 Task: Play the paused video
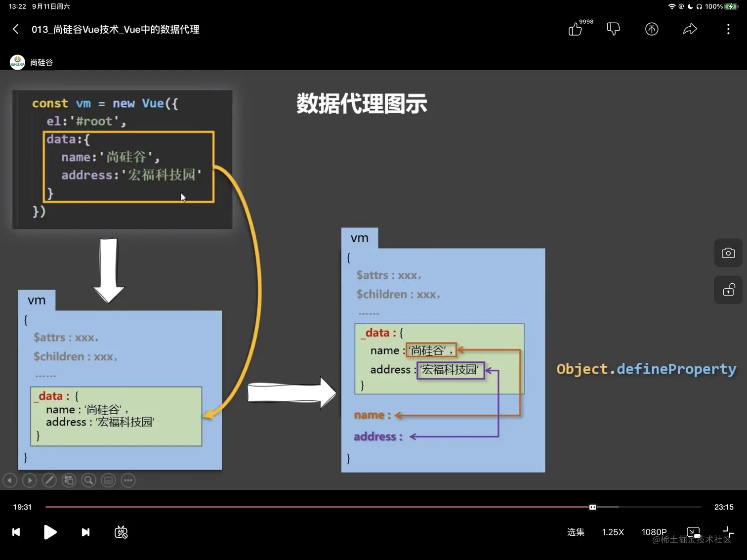pyautogui.click(x=50, y=532)
